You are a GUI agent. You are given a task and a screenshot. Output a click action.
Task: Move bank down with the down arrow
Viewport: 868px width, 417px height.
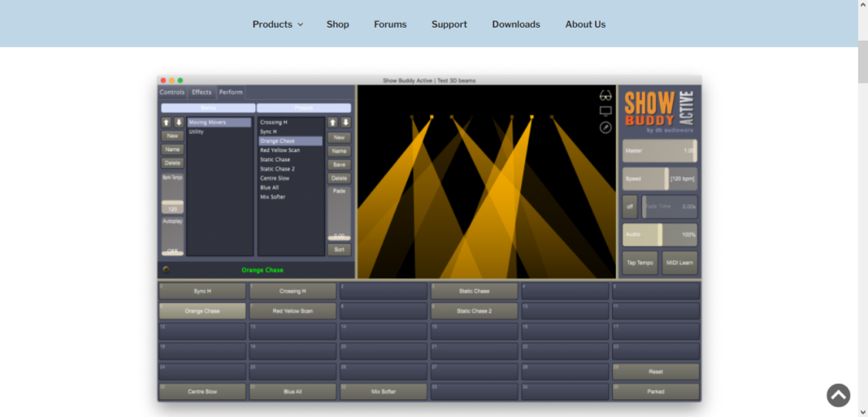pos(179,123)
